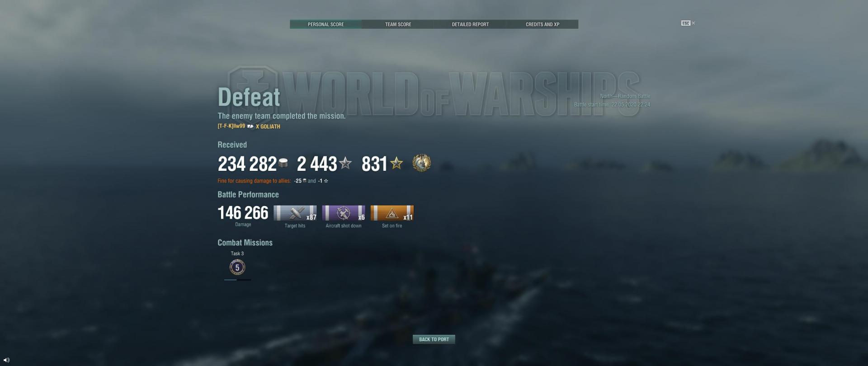Toggle sound via the speaker icon
The height and width of the screenshot is (366, 868).
click(x=6, y=360)
